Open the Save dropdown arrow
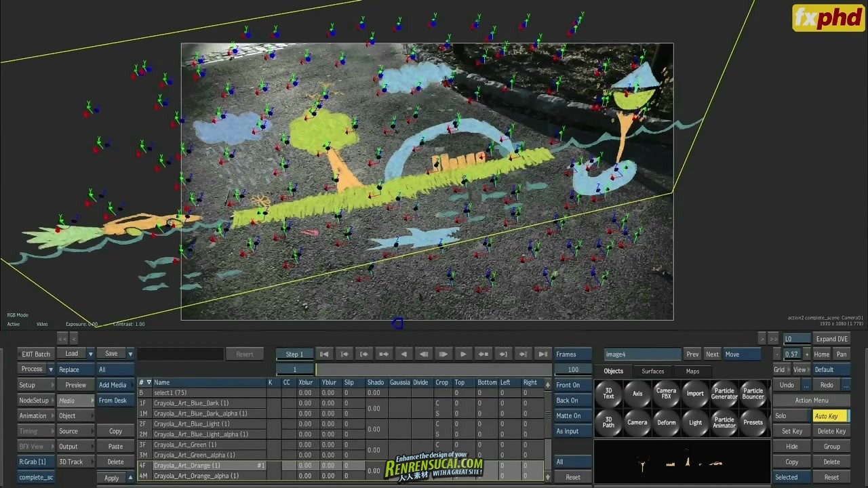The height and width of the screenshot is (488, 868). click(130, 354)
